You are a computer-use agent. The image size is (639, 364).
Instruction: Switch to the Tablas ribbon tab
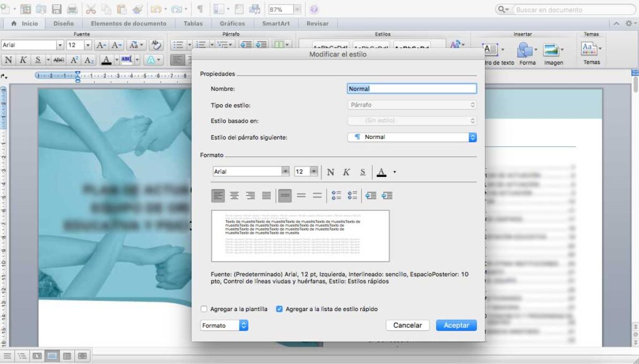193,24
